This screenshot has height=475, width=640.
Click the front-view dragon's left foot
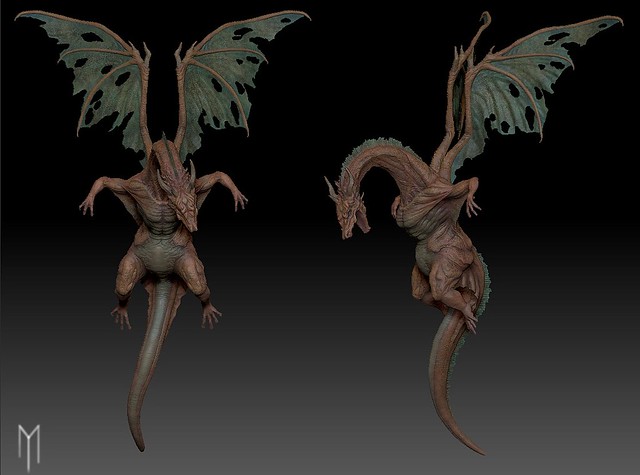point(121,316)
